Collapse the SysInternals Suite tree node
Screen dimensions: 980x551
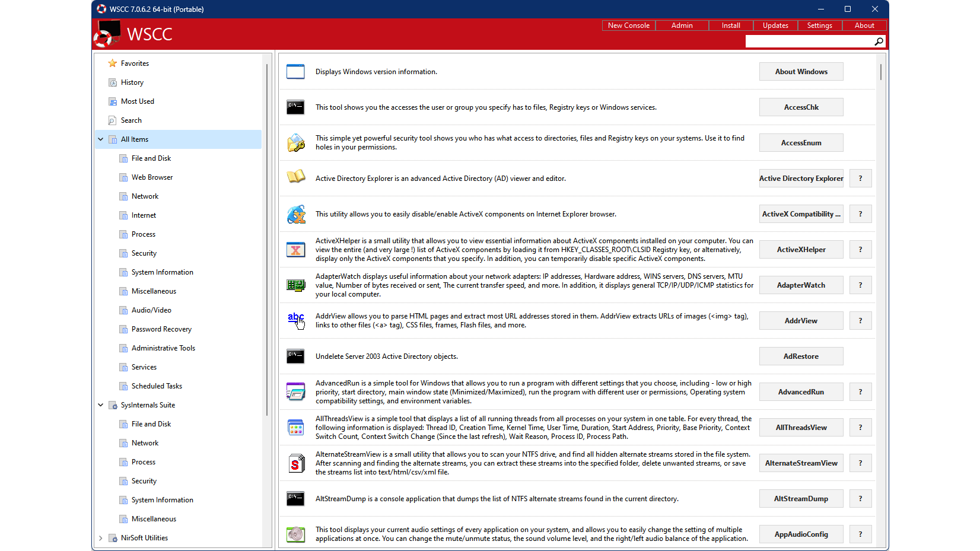coord(101,405)
